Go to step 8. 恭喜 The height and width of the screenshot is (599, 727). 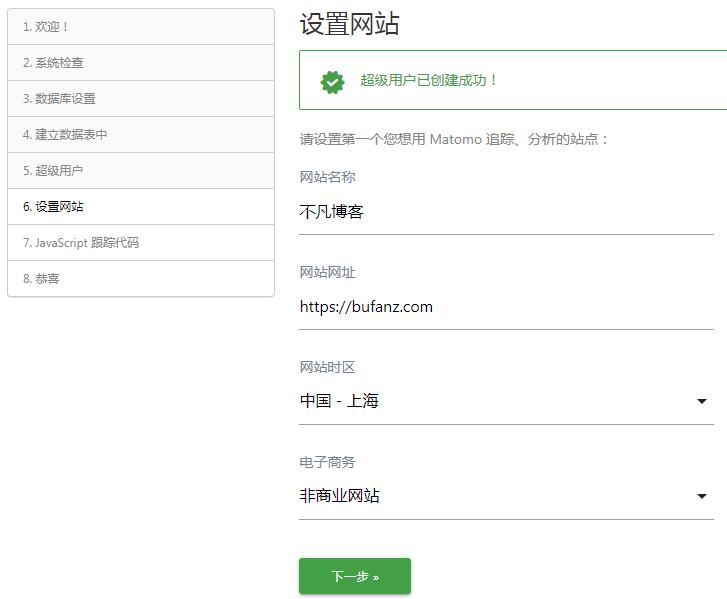point(141,279)
